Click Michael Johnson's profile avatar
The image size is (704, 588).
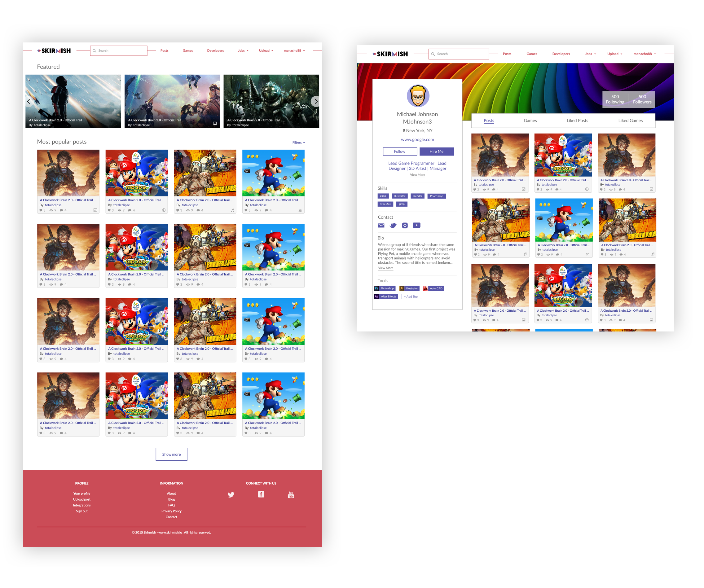[x=418, y=95]
